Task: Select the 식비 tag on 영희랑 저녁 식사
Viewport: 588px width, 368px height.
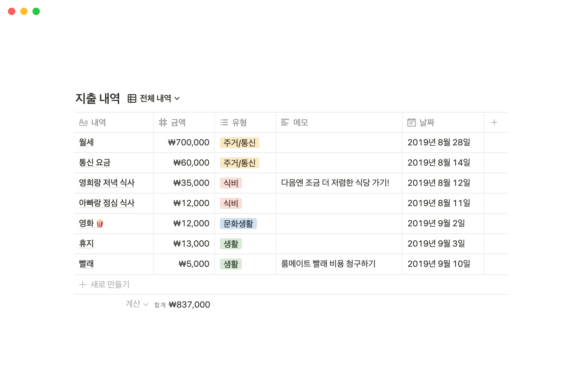Action: pyautogui.click(x=231, y=183)
